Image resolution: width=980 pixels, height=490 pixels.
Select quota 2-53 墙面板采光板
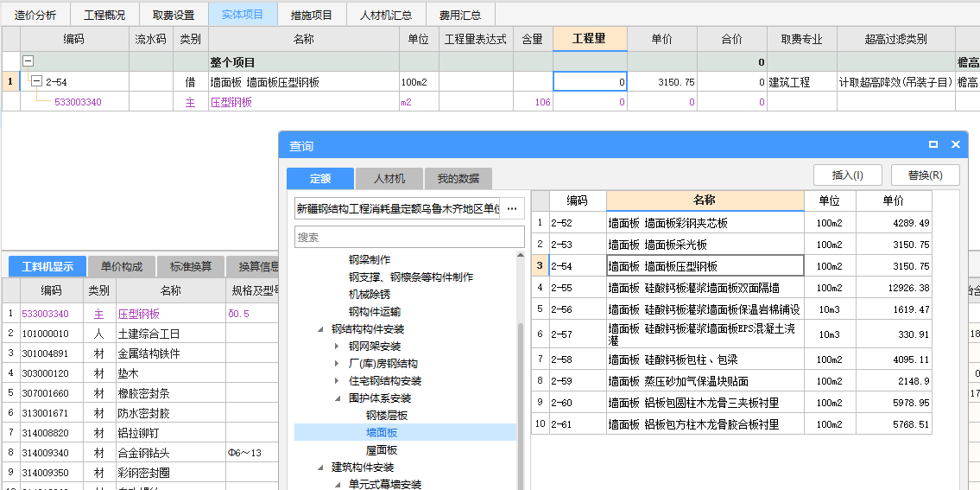point(731,245)
